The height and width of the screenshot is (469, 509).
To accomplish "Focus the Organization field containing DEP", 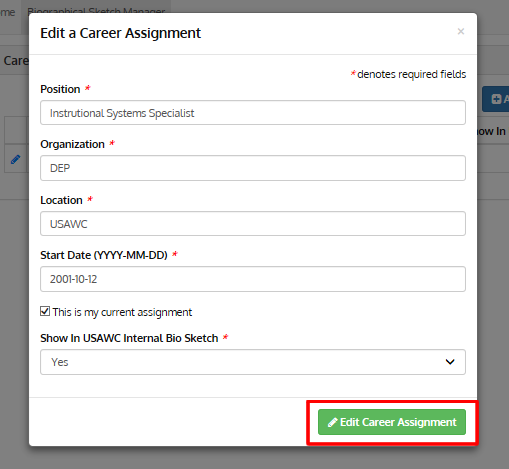I will tap(253, 168).
